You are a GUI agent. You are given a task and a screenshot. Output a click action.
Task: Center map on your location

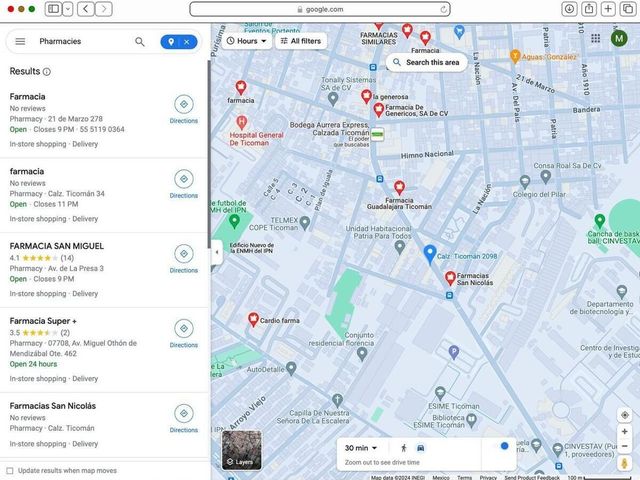[624, 415]
